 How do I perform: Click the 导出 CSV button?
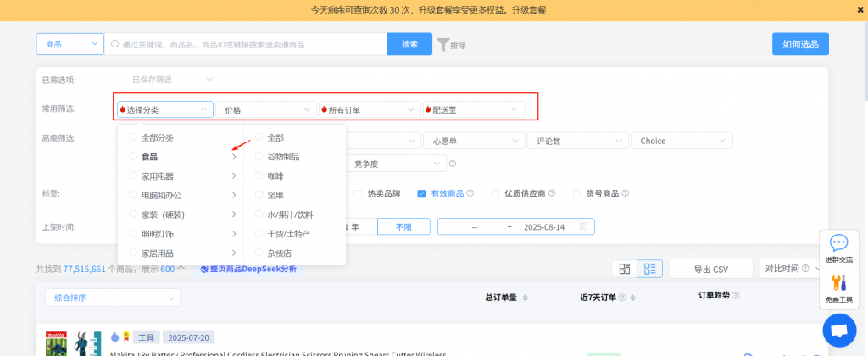(x=710, y=269)
